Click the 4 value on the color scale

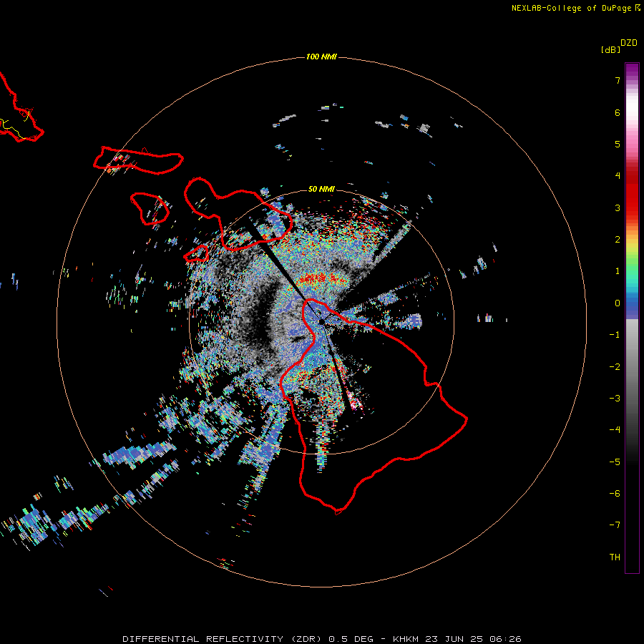coord(618,176)
